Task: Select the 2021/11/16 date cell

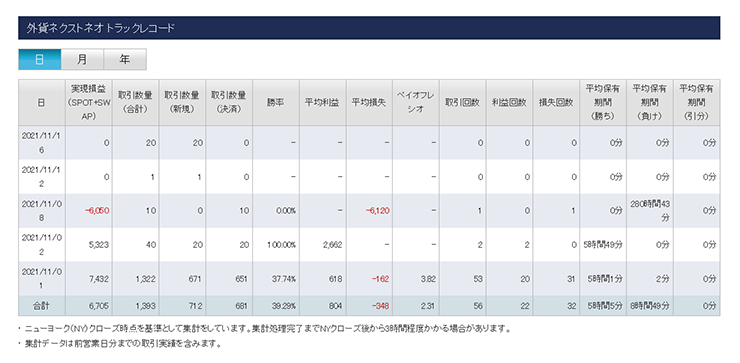Action: pyautogui.click(x=42, y=143)
